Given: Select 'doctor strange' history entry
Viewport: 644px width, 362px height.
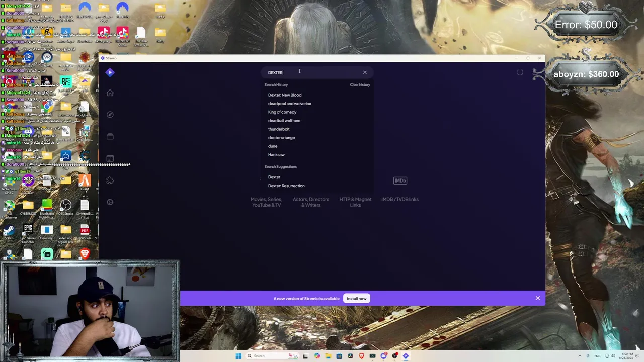Looking at the screenshot, I should [282, 138].
